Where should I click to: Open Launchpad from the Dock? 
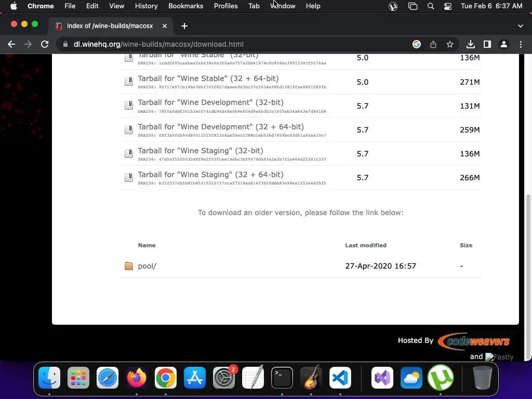(78, 378)
